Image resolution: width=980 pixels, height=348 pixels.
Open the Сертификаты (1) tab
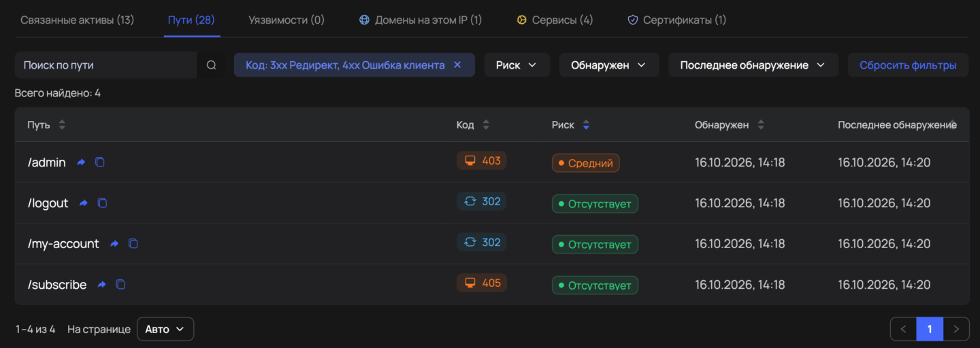click(677, 20)
